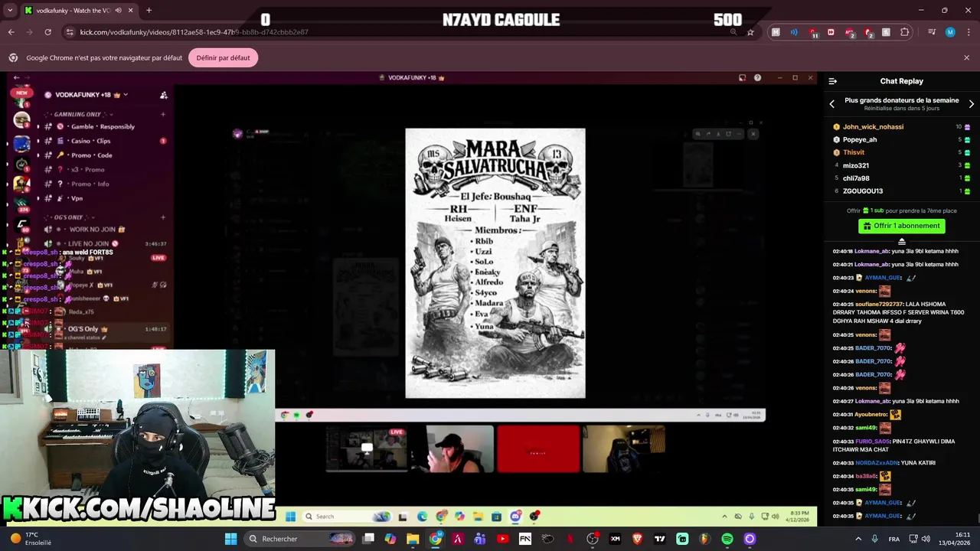Click the zoom magnifier icon in address bar
Screen dimensions: 980x551
click(733, 32)
